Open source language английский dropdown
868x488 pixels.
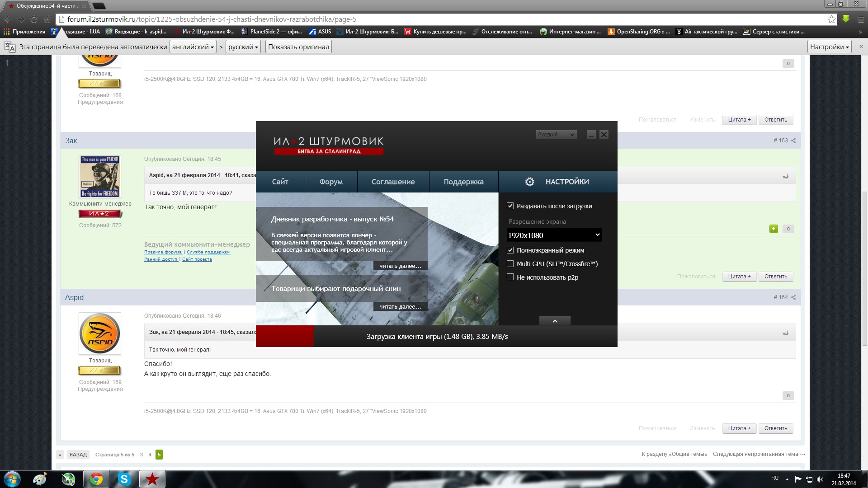[x=193, y=47]
